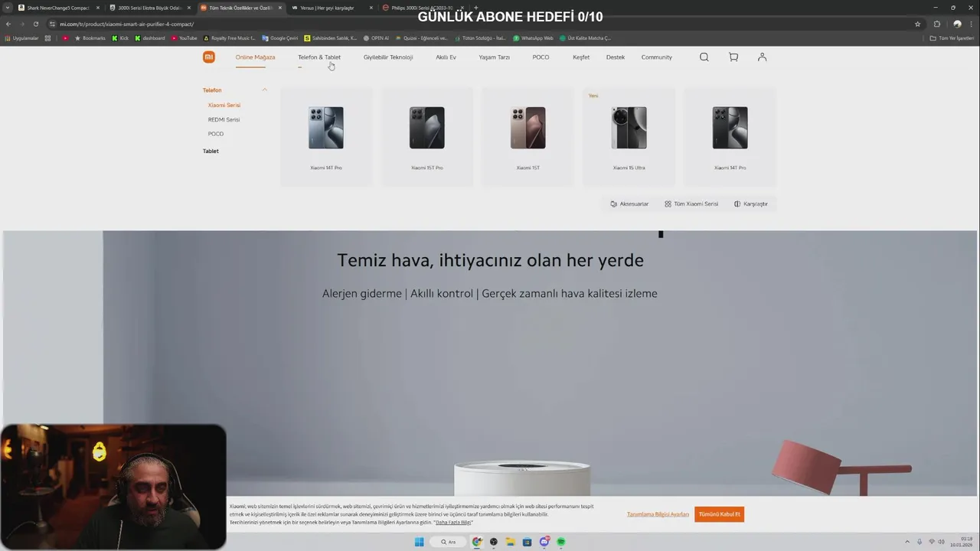Screen dimensions: 980x551
Task: Open the Kick bookmark
Action: 121,37
